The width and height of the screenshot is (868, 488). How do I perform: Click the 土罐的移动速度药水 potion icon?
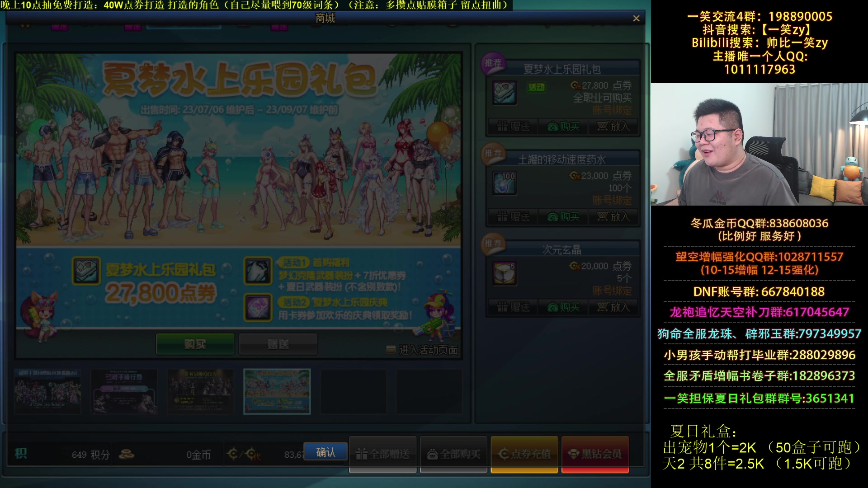(x=505, y=183)
